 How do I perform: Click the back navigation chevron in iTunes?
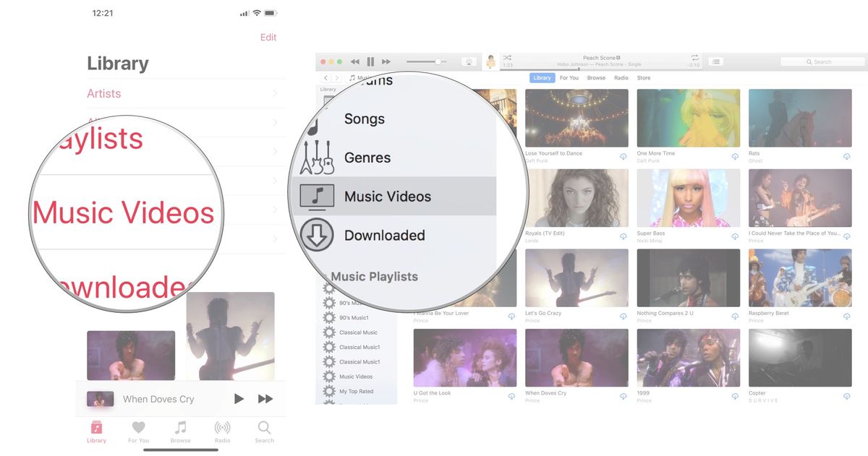point(325,77)
